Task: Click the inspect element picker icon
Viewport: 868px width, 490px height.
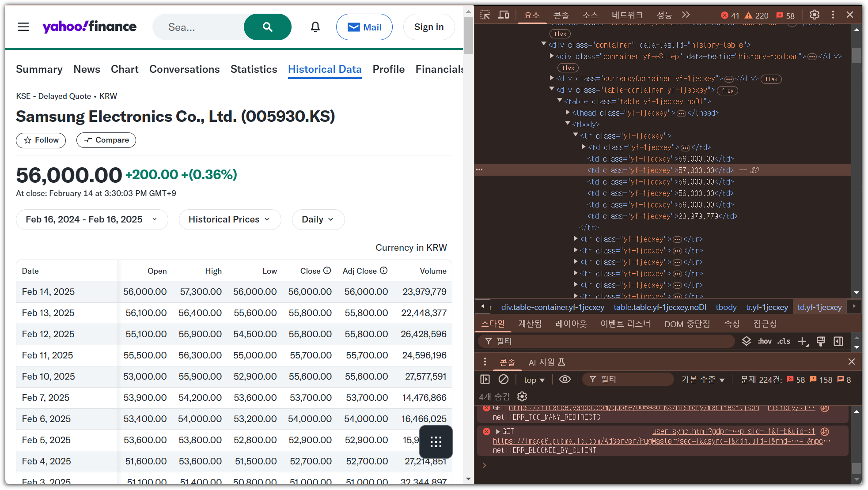Action: 485,15
